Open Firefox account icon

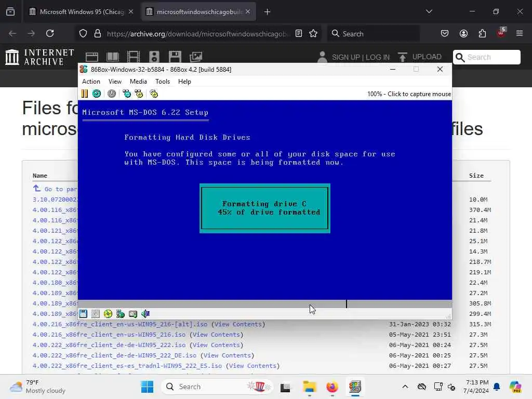[463, 33]
